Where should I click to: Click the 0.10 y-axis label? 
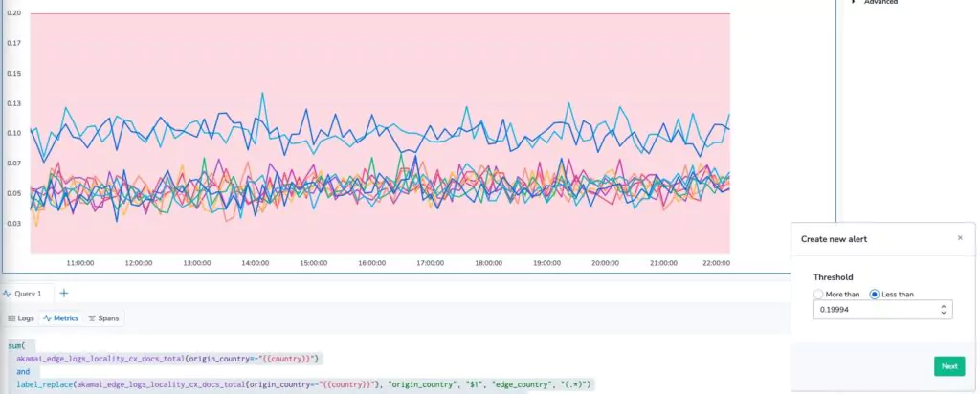coord(13,133)
